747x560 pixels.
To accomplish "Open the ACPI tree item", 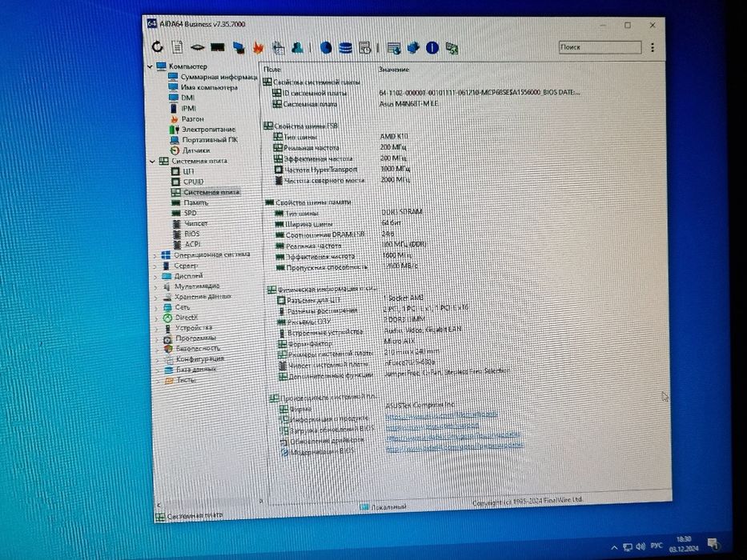I will [192, 244].
